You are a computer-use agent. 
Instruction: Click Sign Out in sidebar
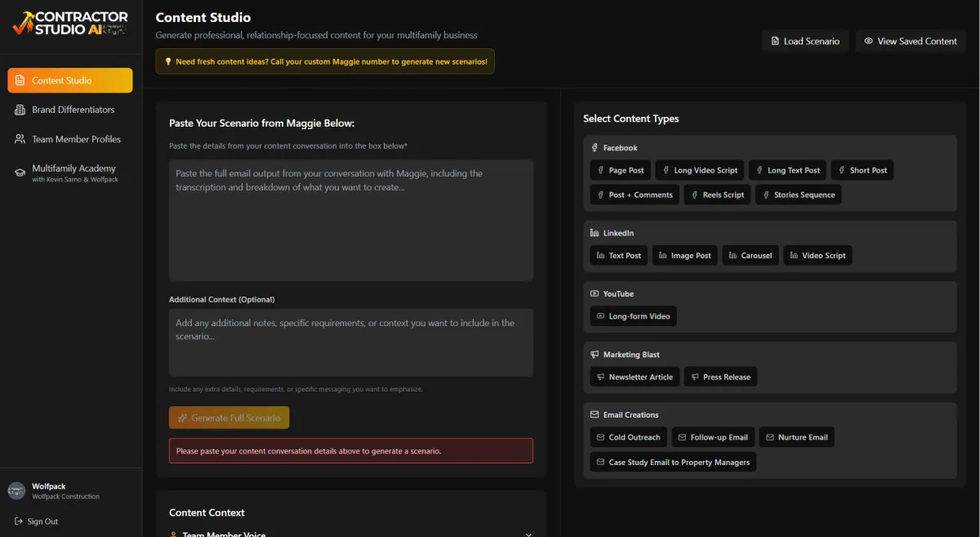point(37,521)
